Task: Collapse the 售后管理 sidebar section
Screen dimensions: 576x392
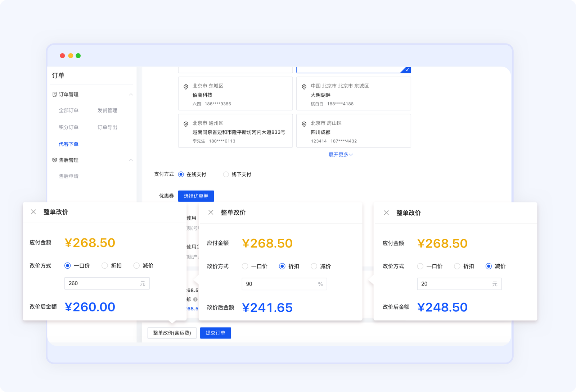Action: coord(131,160)
